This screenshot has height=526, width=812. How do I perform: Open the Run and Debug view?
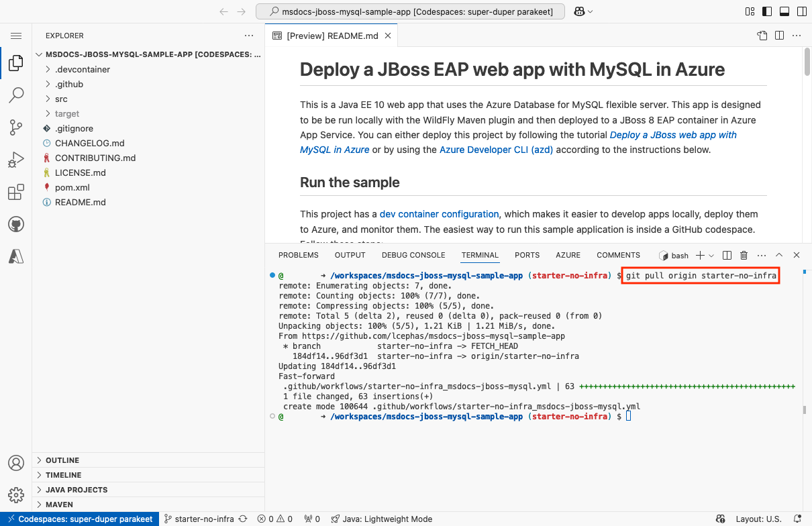(x=16, y=160)
